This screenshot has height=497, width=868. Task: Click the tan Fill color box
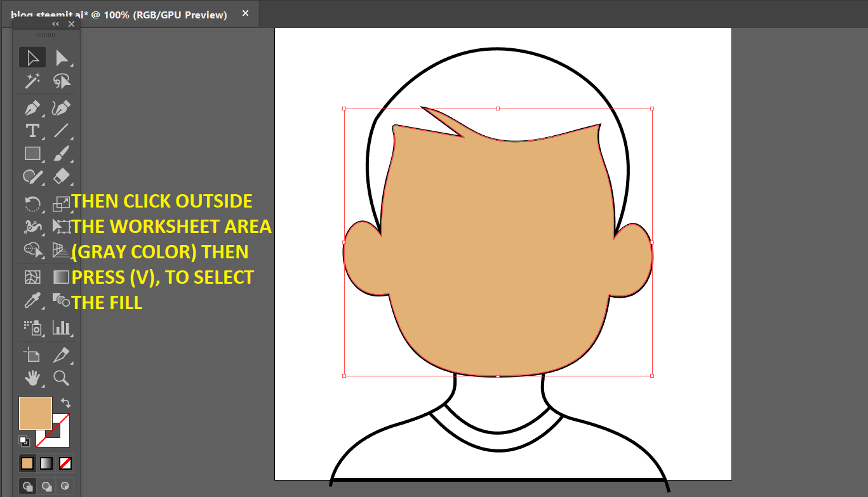(36, 413)
